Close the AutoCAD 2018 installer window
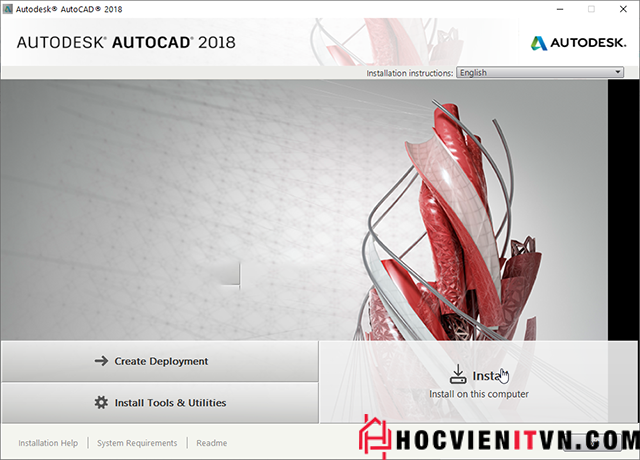 623,9
